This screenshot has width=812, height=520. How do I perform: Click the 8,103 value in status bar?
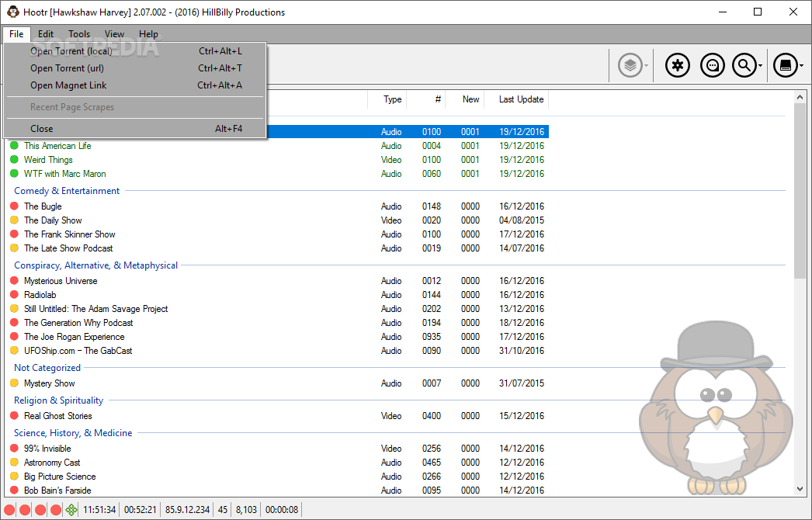[247, 510]
